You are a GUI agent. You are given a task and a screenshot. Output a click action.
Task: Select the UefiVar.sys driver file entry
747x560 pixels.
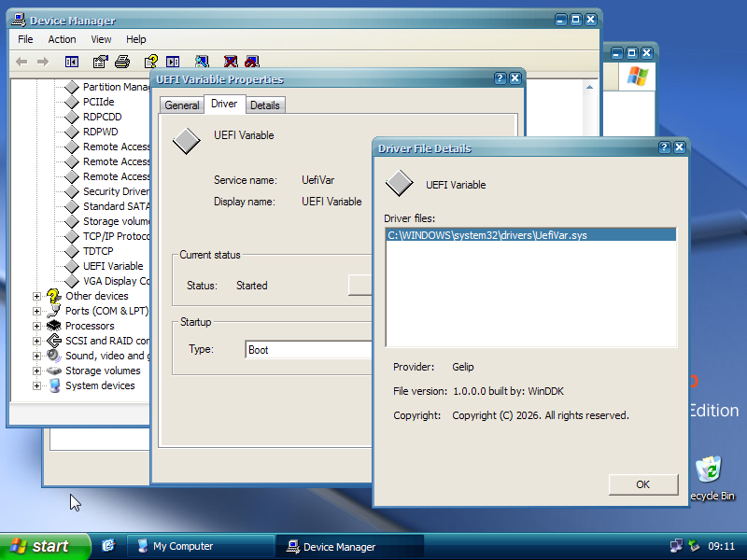[530, 235]
